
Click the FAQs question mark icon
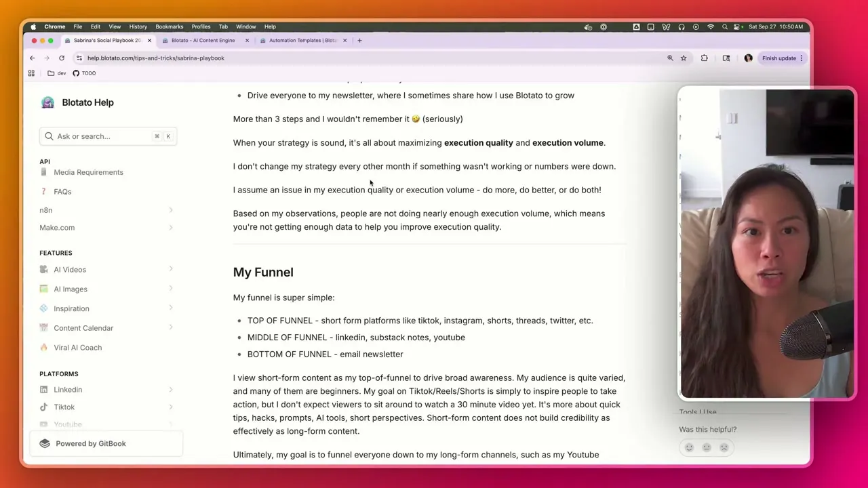click(44, 192)
